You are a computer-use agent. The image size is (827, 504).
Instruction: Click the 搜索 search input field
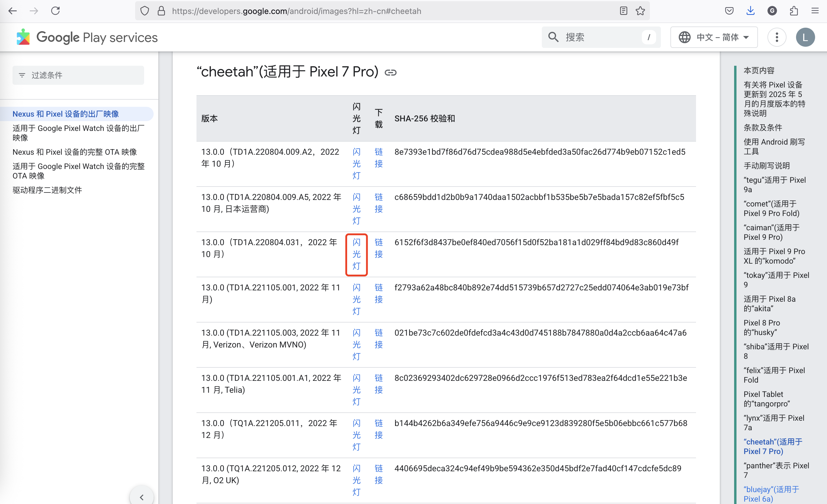[x=601, y=37]
